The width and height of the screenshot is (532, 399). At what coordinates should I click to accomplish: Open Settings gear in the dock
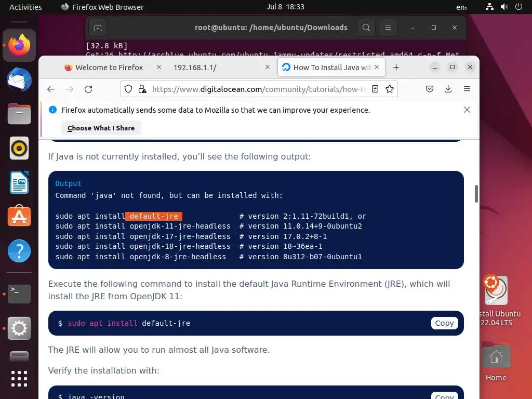pyautogui.click(x=19, y=328)
